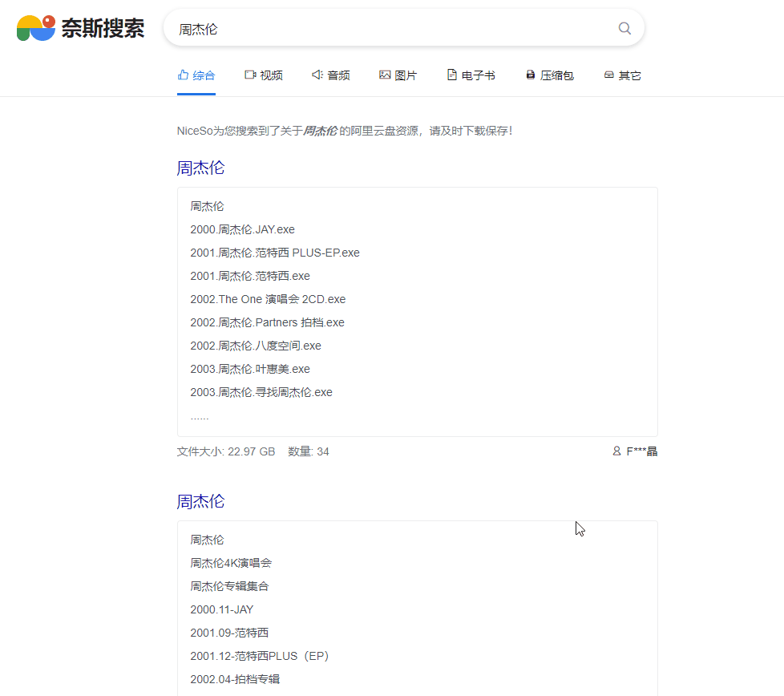Open the 电子书 tab
Viewport: 784px width, 696px height.
[471, 75]
